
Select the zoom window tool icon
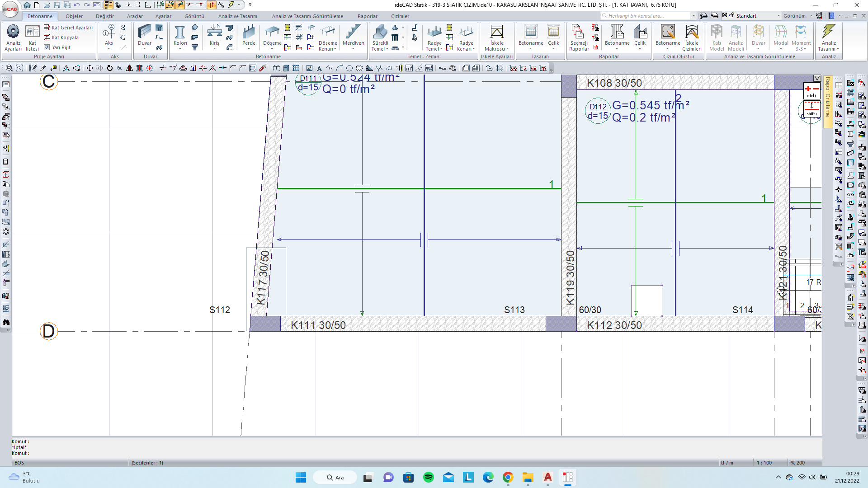pyautogui.click(x=19, y=68)
